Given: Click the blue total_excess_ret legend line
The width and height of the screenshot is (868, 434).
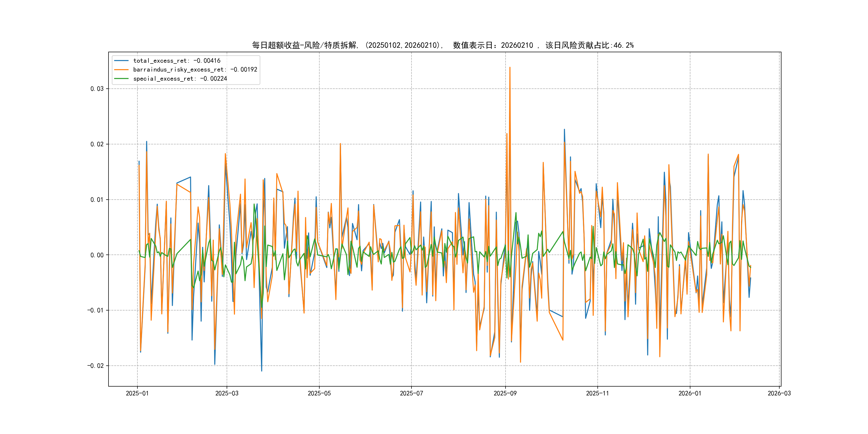Looking at the screenshot, I should pos(121,61).
